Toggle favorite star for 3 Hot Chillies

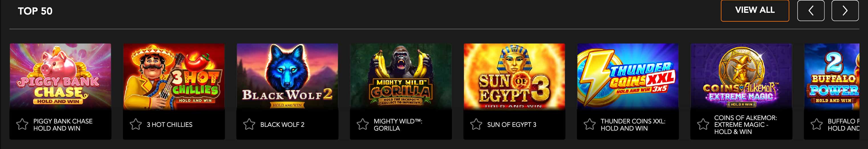(x=136, y=125)
